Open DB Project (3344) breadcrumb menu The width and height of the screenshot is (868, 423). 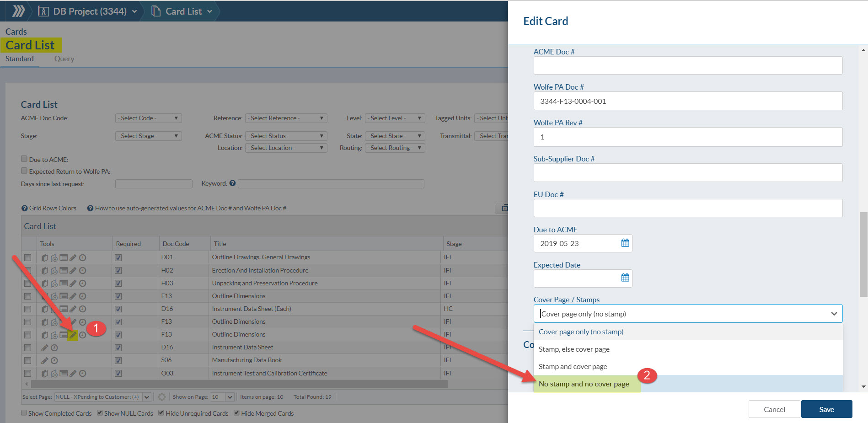(87, 11)
